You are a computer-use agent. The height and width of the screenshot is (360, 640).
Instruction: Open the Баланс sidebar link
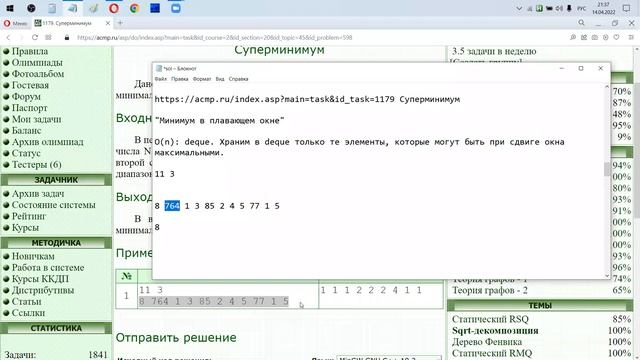[27, 131]
